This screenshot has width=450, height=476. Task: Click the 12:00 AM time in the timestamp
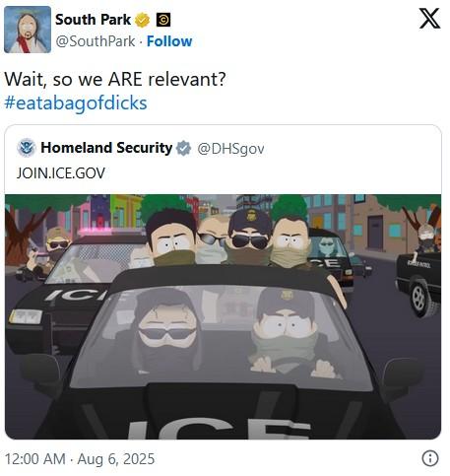tap(34, 459)
